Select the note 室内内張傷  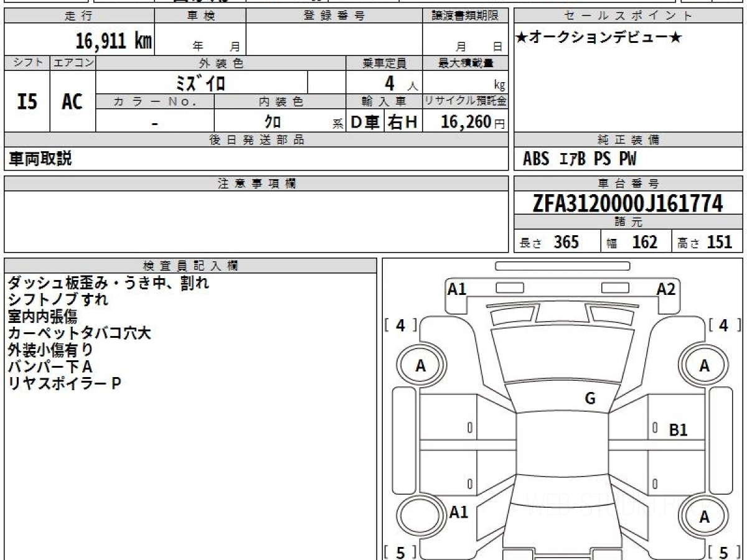[x=42, y=317]
